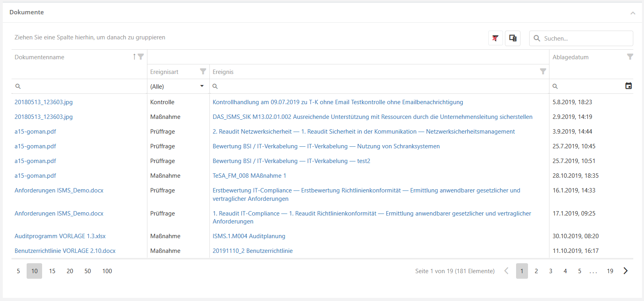The width and height of the screenshot is (644, 301).
Task: Open the ISMS.1.M004 Auditplanung event
Action: coord(249,236)
